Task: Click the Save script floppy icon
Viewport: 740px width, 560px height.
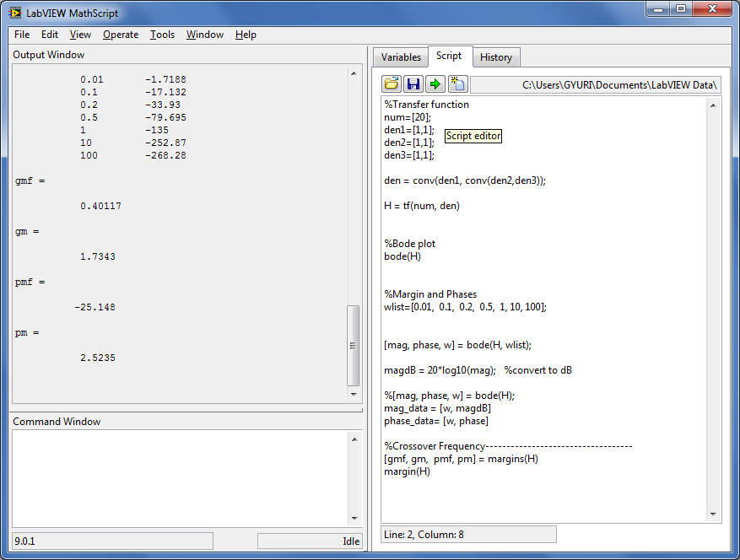Action: (x=413, y=84)
